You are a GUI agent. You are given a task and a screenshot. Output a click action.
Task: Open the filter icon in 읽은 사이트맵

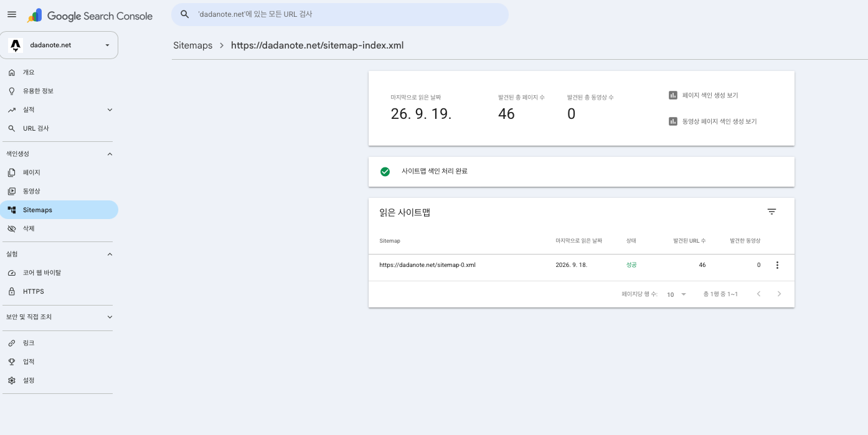coord(771,212)
